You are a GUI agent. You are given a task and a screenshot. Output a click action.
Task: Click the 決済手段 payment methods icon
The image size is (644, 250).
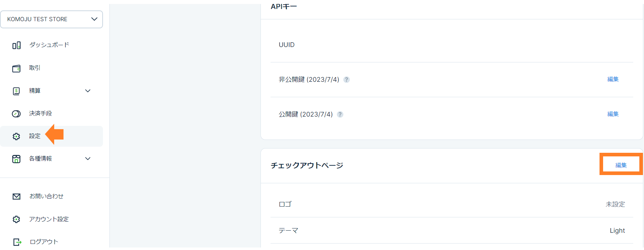coord(17,114)
